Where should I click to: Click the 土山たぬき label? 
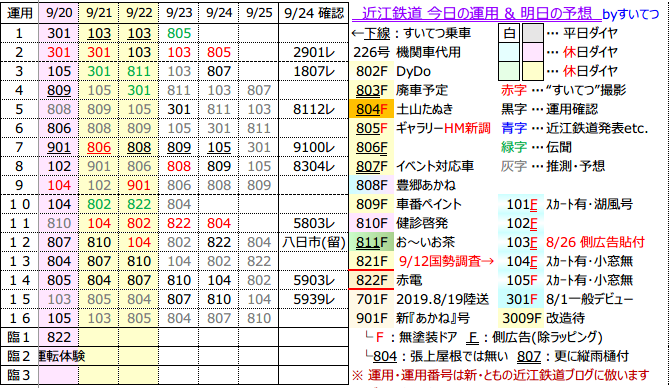(425, 109)
